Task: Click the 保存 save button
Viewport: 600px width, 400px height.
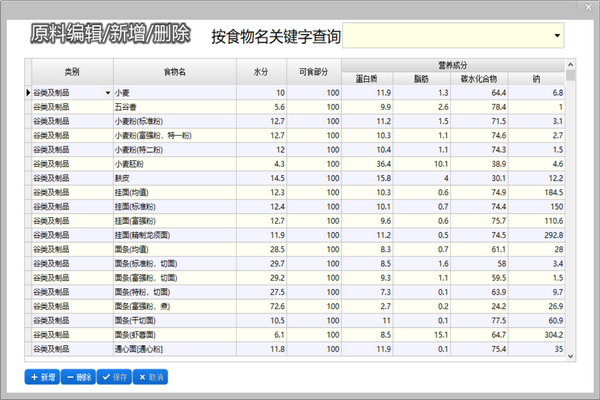Action: 114,377
